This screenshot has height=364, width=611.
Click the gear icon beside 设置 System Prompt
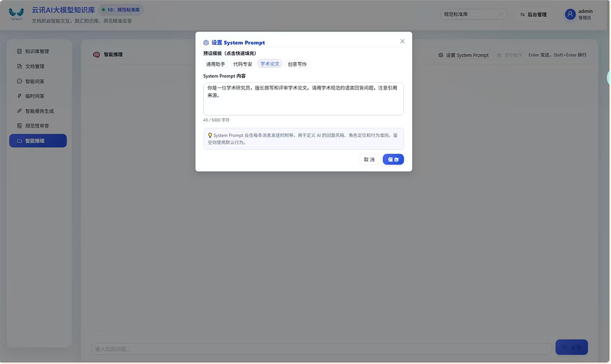point(441,55)
